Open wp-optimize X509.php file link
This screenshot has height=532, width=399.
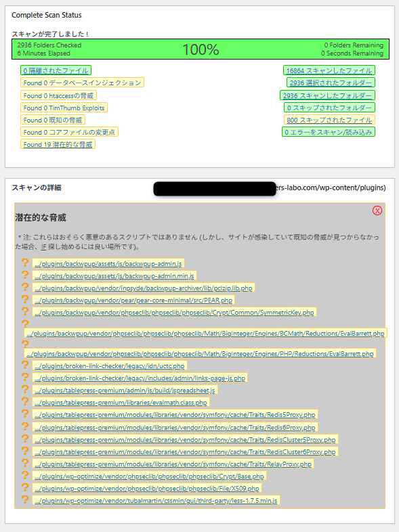147,488
